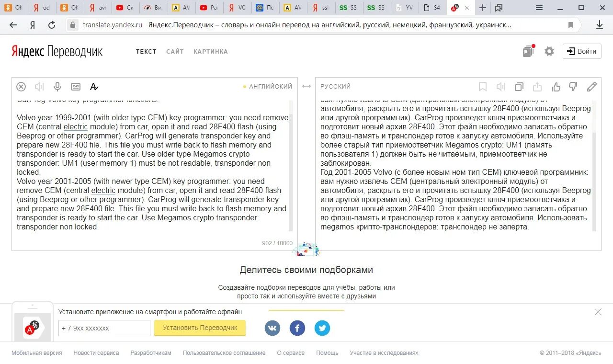The height and width of the screenshot is (364, 613).
Task: Click the phone number input field
Action: pyautogui.click(x=104, y=328)
